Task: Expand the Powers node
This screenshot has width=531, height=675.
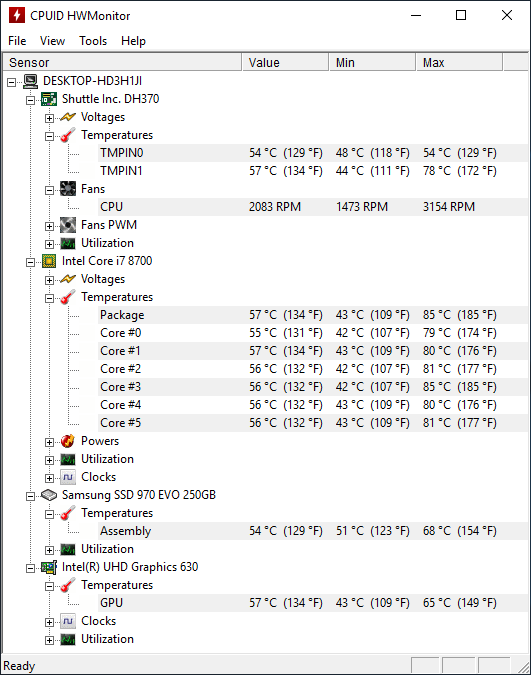Action: 50,442
